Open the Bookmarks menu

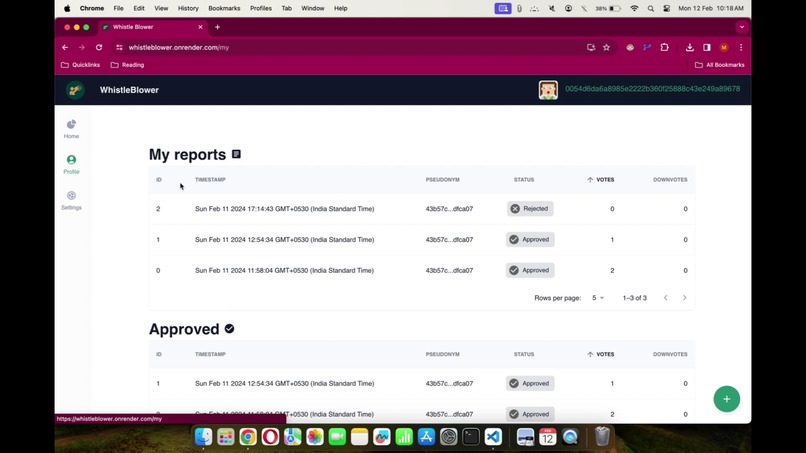224,8
